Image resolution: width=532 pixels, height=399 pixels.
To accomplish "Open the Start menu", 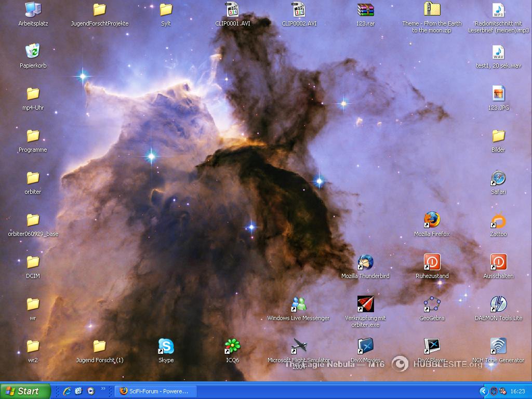I will [25, 391].
